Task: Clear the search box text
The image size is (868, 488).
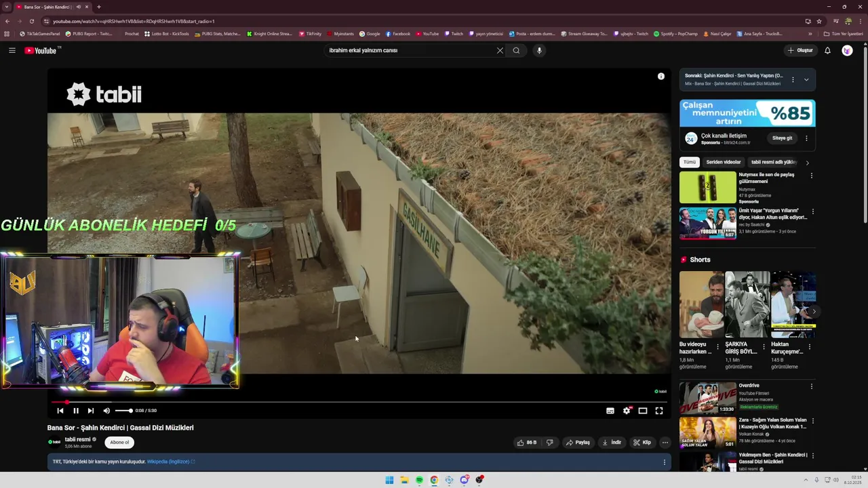Action: tap(500, 50)
